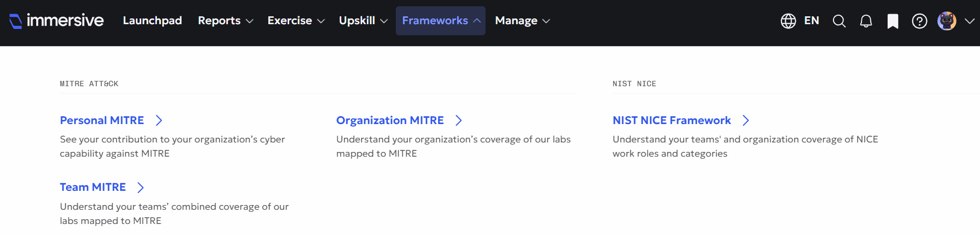Open the Personal MITRE page
This screenshot has height=235, width=980.
point(102,120)
